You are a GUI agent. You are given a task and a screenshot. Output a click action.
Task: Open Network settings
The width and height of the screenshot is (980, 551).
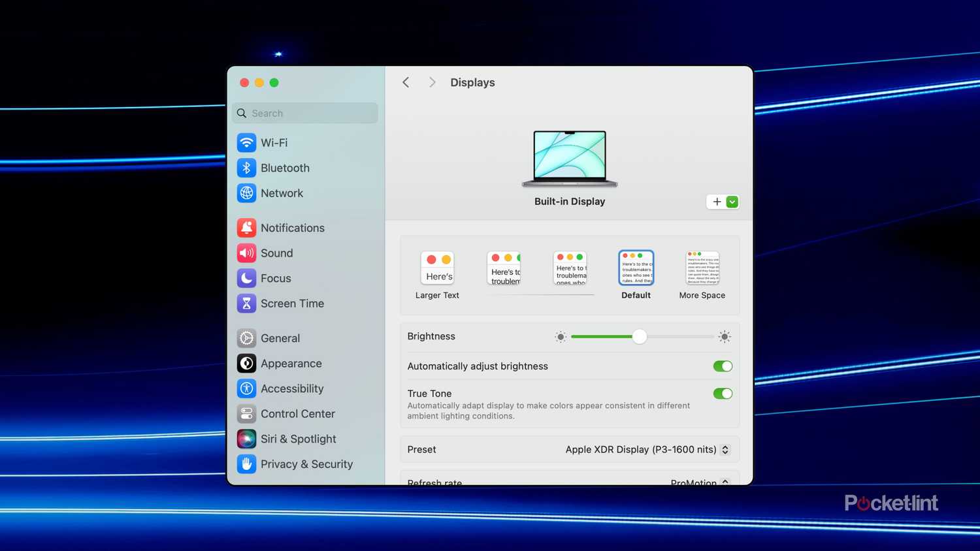click(x=282, y=193)
